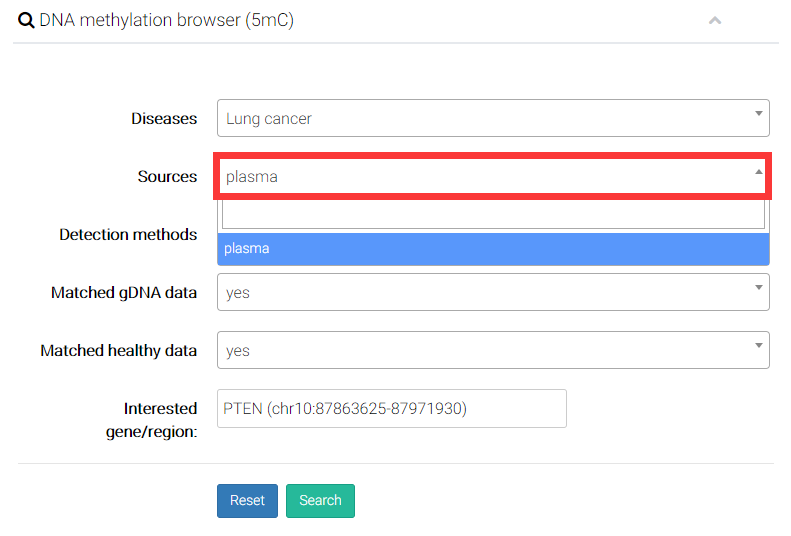The width and height of the screenshot is (791, 536).
Task: Collapse the DNA methylation browser panel
Action: pos(714,20)
